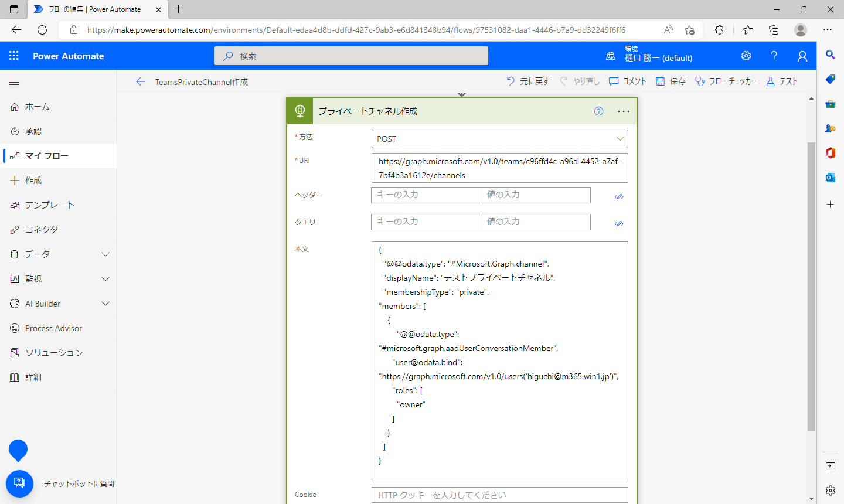Screen dimensions: 844x504
Task: Click the read aloud icon in address bar
Action: [668, 30]
